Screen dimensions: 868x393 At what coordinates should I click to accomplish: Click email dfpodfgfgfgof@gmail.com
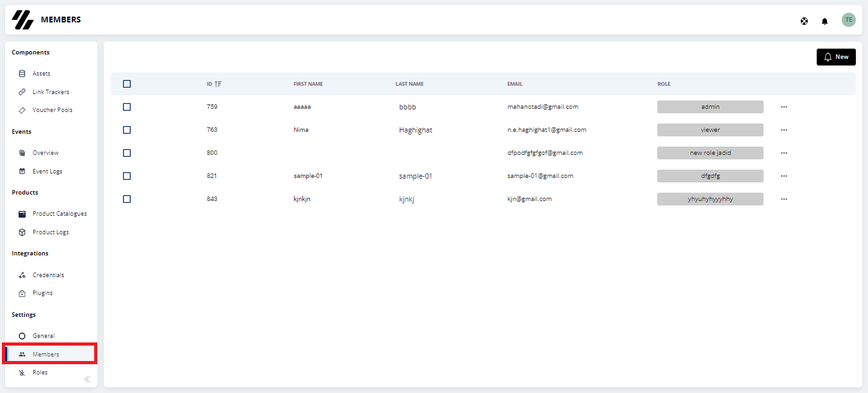545,153
